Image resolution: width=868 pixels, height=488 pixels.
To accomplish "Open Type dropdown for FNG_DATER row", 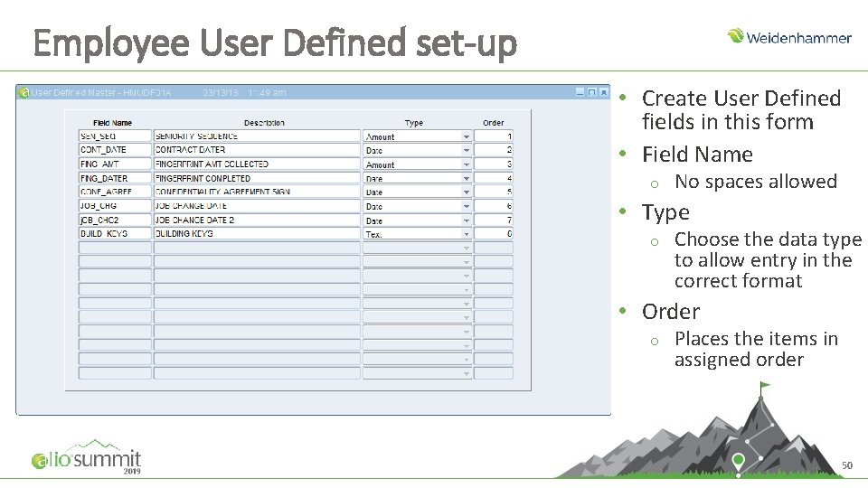I will tap(467, 178).
